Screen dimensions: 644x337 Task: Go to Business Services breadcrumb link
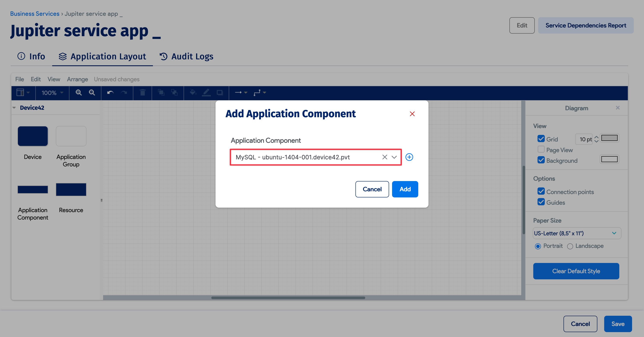coord(35,13)
